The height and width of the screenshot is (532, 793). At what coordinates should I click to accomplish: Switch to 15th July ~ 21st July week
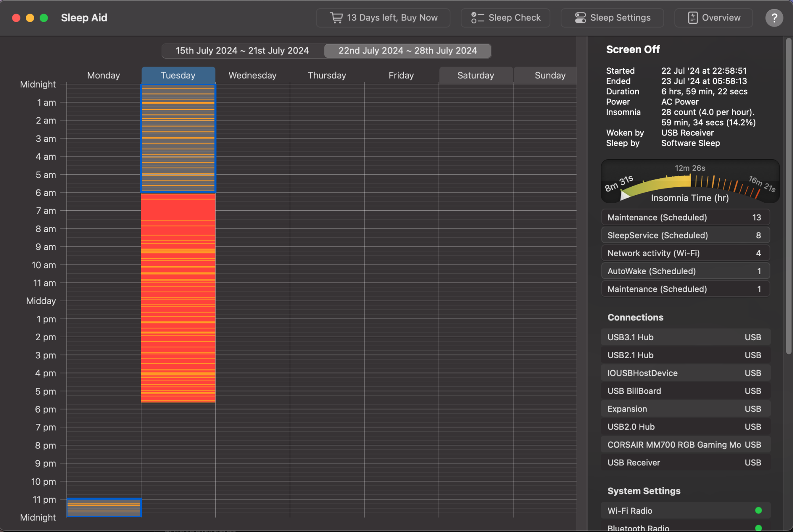click(x=242, y=51)
